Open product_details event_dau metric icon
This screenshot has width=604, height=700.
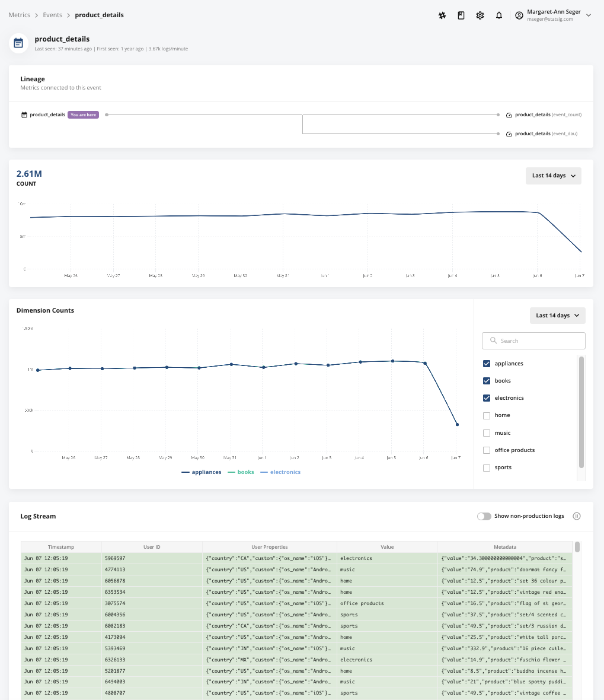click(509, 134)
